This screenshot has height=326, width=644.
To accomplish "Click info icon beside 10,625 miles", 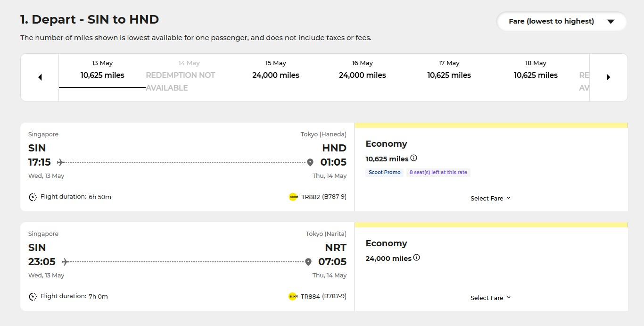I will click(x=413, y=158).
